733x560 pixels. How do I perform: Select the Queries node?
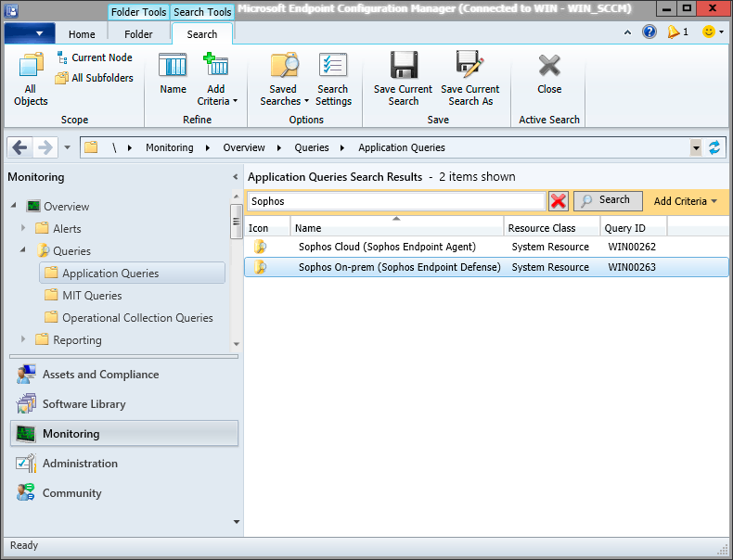tap(63, 251)
